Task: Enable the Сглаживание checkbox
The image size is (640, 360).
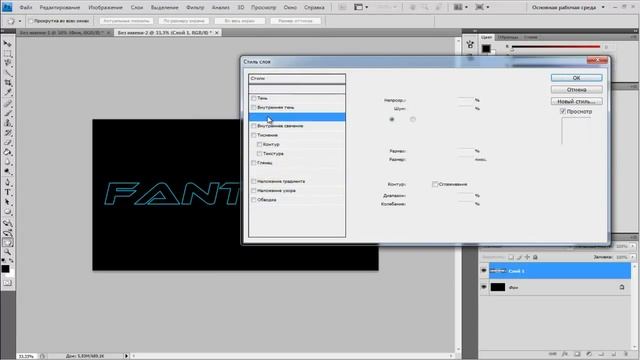Action: 435,184
